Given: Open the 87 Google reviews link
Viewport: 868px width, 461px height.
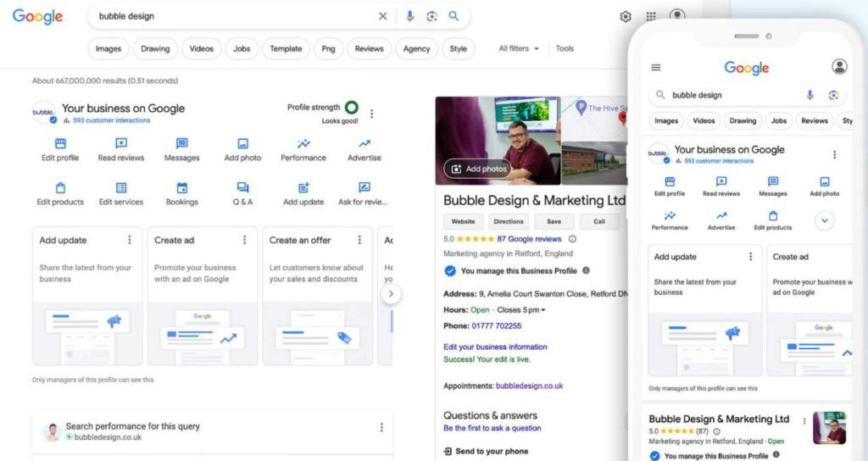Looking at the screenshot, I should (x=529, y=239).
